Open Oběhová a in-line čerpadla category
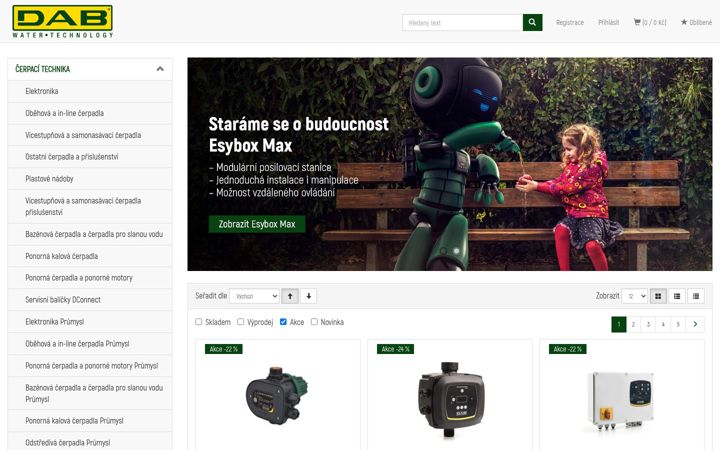The height and width of the screenshot is (450, 720). [90, 113]
